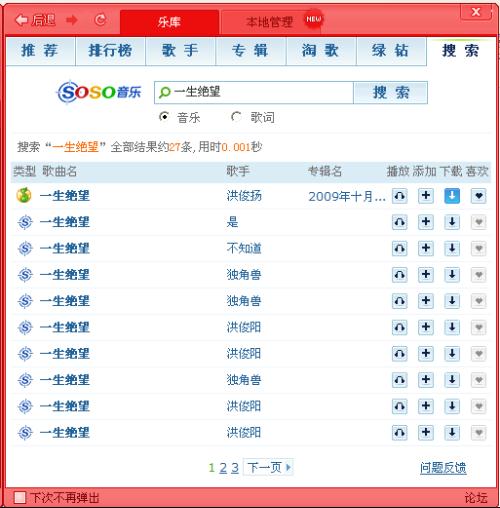Go back with the 后退 arrow

pos(35,20)
